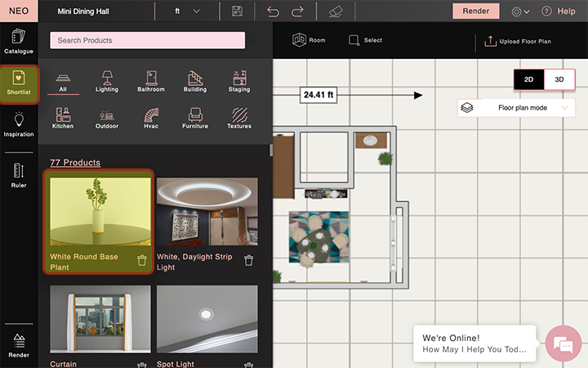Open the Inspiration lightbulb panel
Viewport: 588px width, 368px height.
[18, 125]
